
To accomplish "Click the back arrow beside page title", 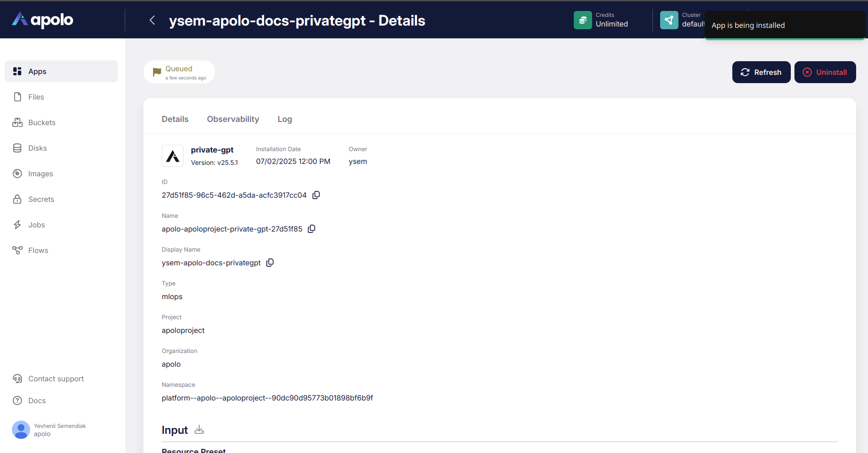I will click(x=152, y=20).
